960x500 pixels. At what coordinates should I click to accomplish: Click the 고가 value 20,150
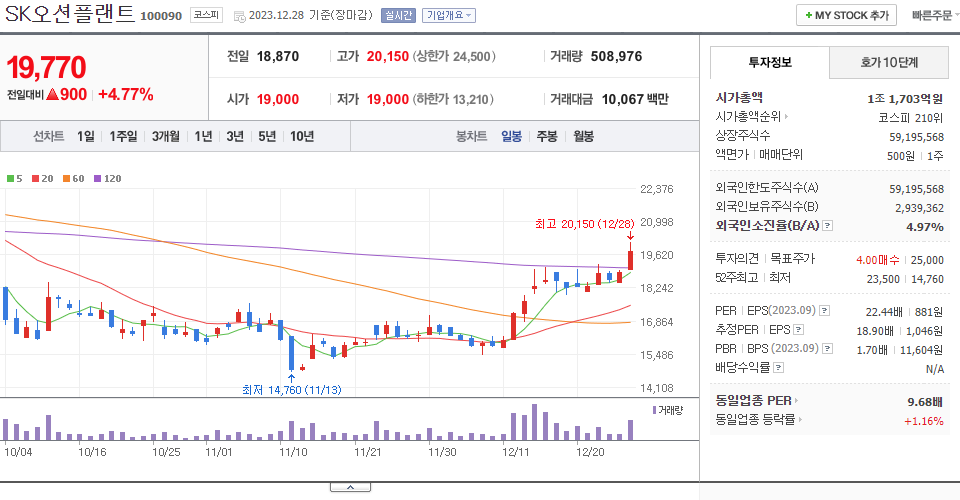click(388, 56)
